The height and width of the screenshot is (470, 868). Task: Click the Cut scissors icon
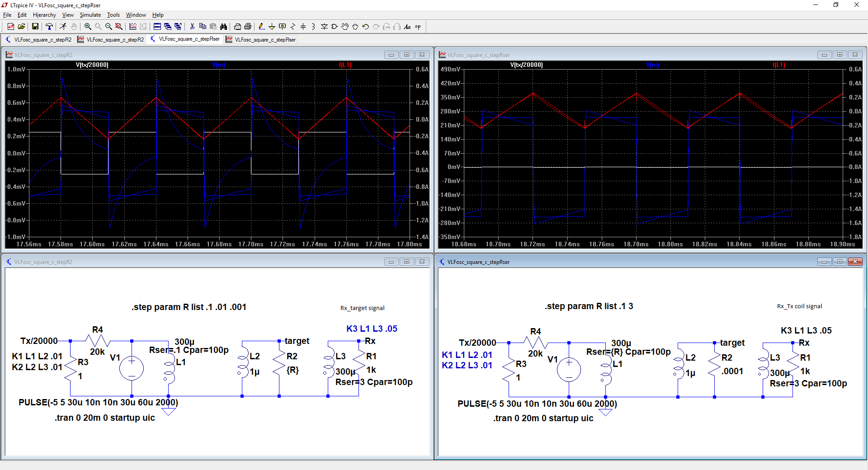[192, 27]
